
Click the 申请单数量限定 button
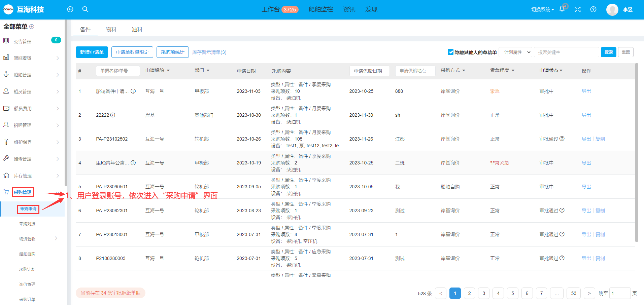coord(132,52)
